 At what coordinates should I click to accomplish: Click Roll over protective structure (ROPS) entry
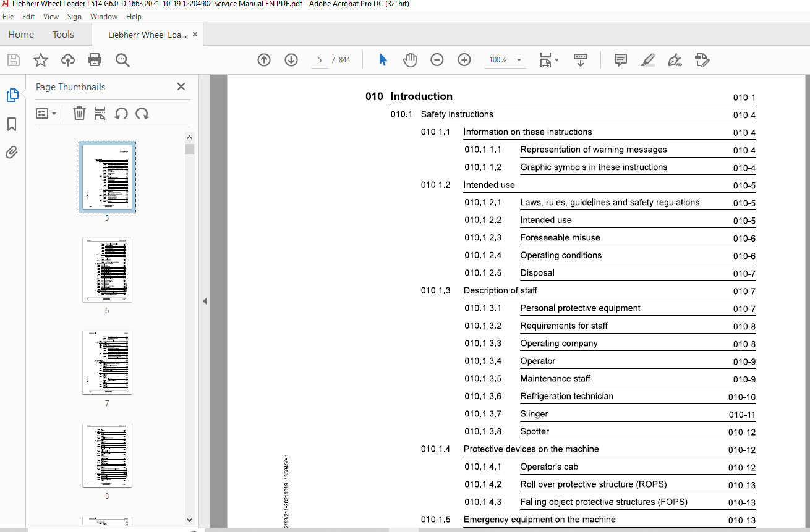[x=594, y=484]
